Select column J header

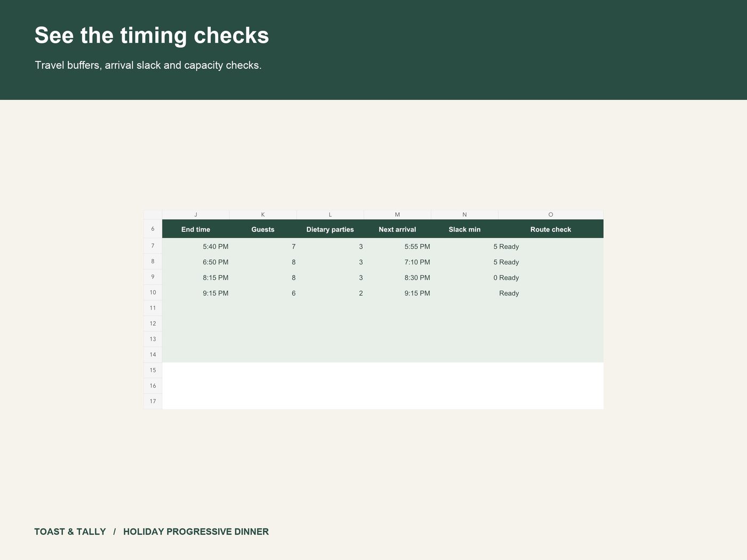196,214
